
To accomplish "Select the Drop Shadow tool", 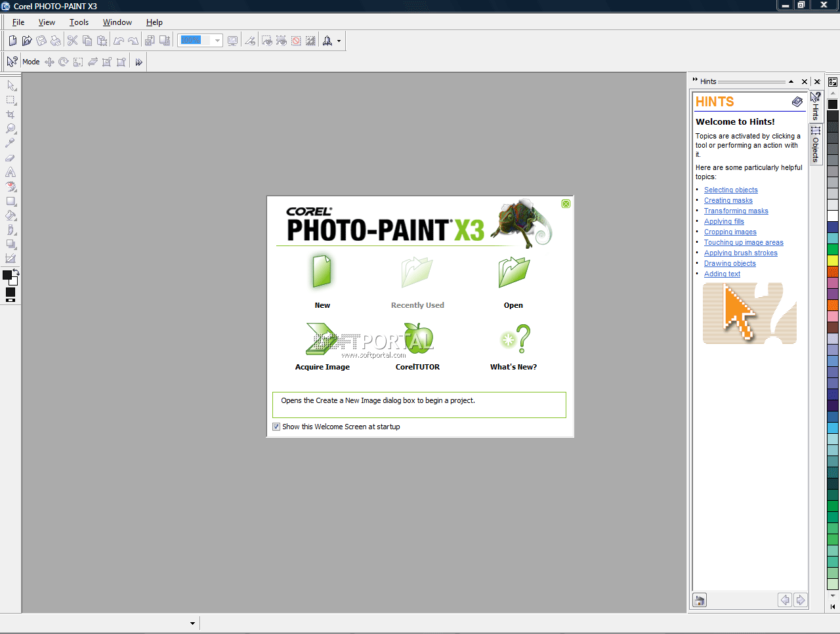I will coord(11,244).
